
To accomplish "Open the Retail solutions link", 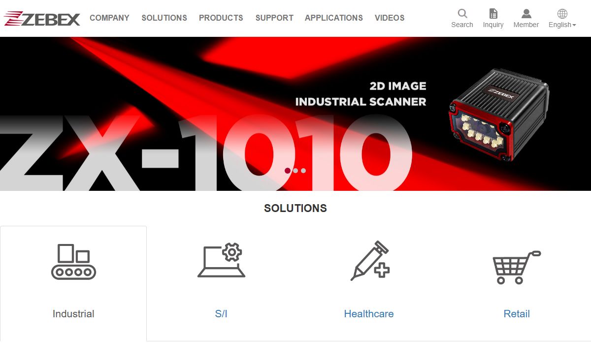I will pos(517,314).
